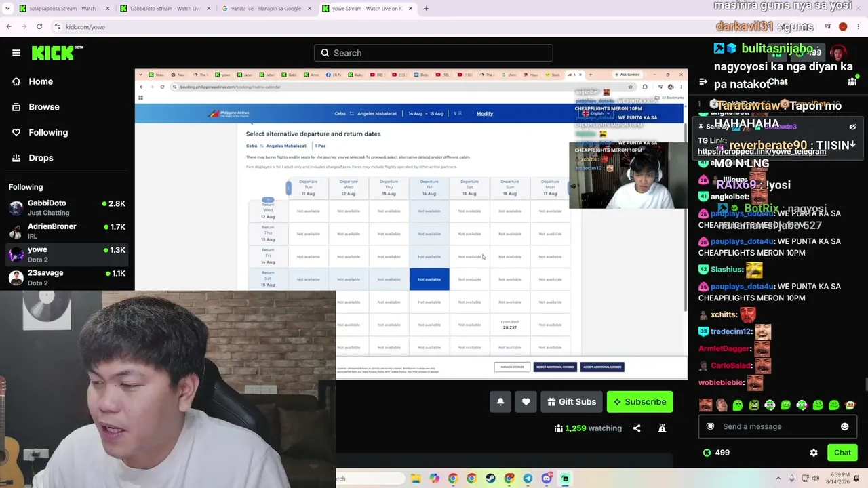Viewport: 868px width, 488px height.
Task: Click username wobiebiebie in chat
Action: [x=722, y=382]
